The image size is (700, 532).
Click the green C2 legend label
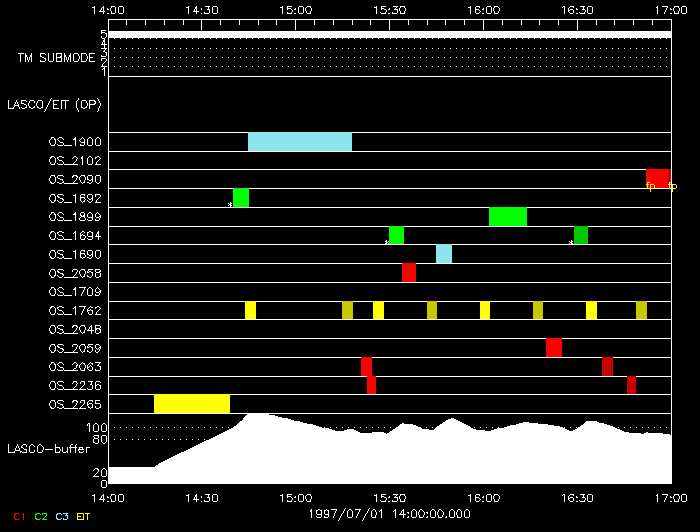41,517
